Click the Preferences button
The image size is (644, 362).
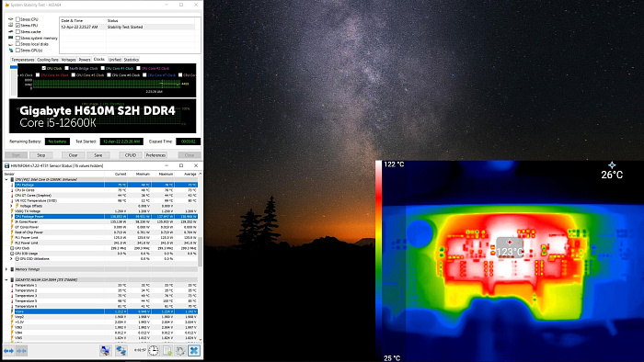click(x=155, y=155)
